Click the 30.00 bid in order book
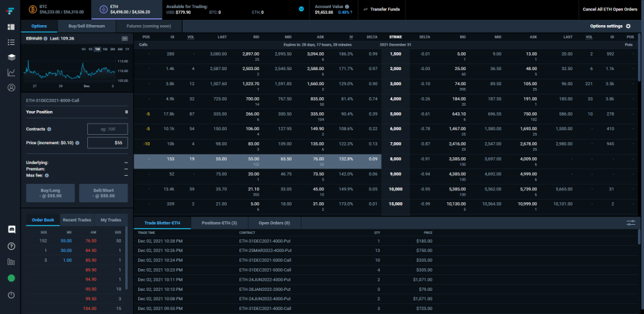644x314 pixels. click(x=66, y=251)
